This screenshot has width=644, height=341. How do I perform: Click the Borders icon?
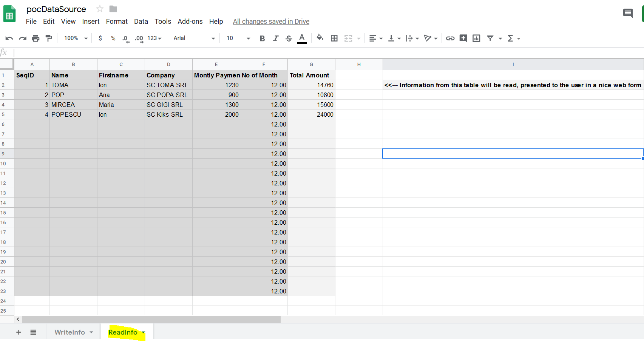[334, 38]
